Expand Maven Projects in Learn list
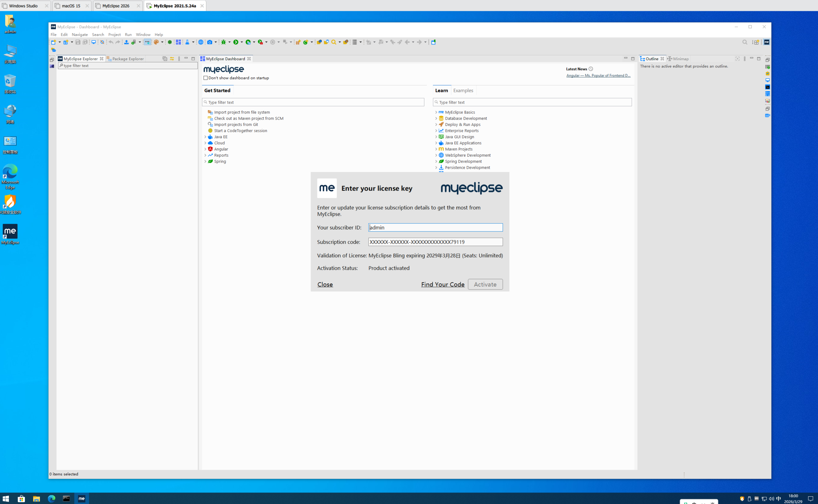Viewport: 818px width, 504px height. pos(436,149)
